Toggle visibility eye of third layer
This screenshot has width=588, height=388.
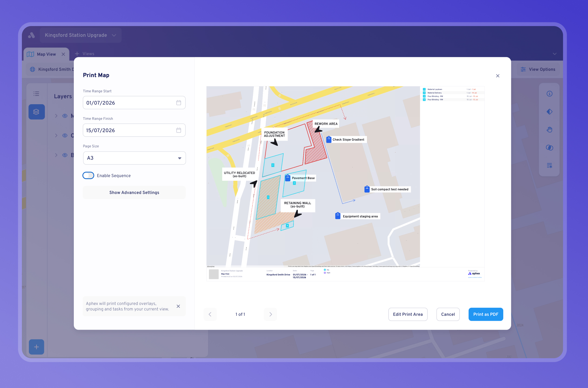tap(65, 155)
